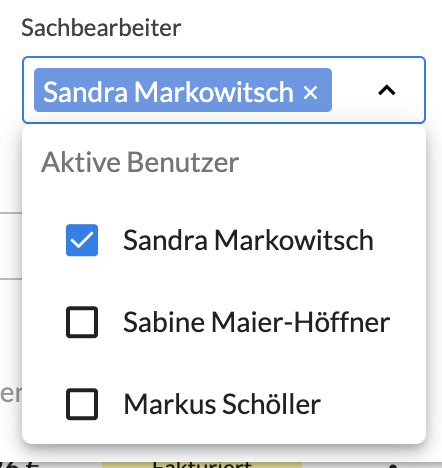
Task: Click the yellow Fakturiert status badge
Action: (202, 465)
